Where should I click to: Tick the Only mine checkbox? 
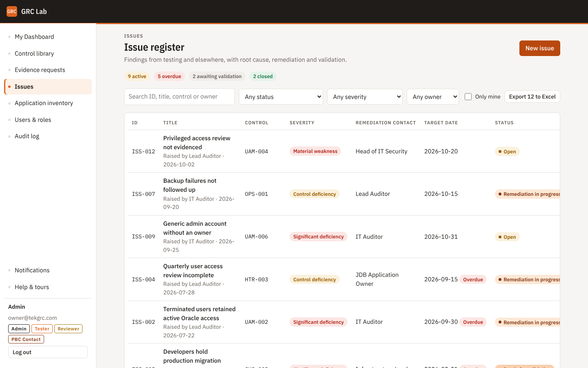[x=468, y=97]
